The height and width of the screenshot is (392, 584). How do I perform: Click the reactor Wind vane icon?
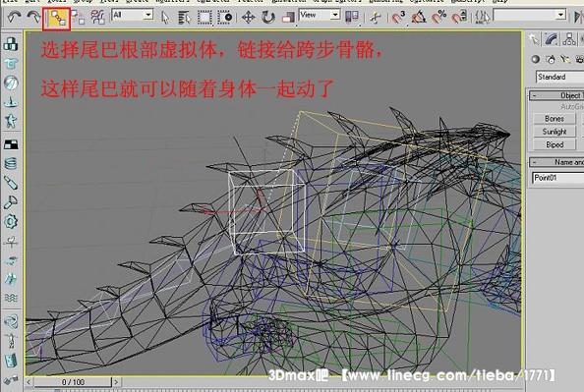(11, 242)
